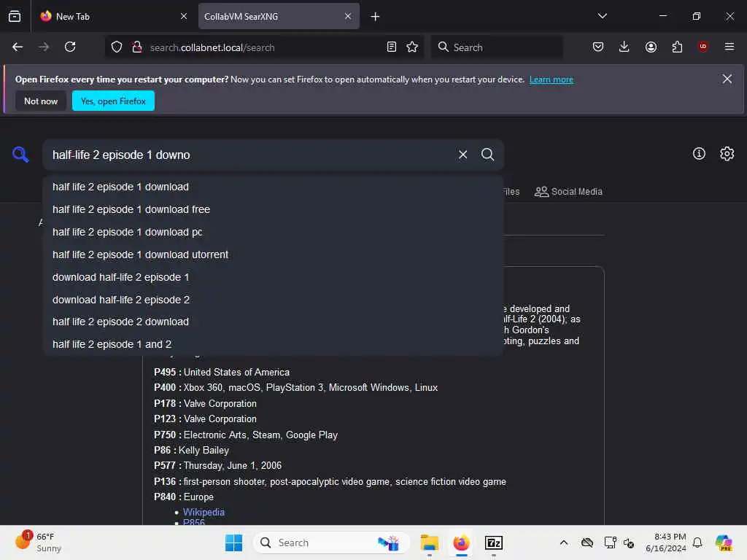Switch to the New Tab tab

point(113,16)
